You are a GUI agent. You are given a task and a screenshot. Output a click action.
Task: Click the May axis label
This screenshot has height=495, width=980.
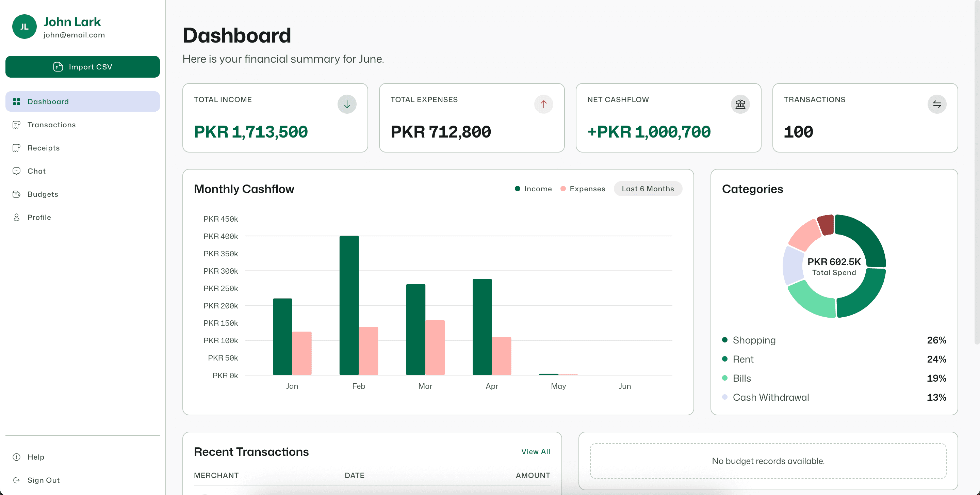(558, 386)
